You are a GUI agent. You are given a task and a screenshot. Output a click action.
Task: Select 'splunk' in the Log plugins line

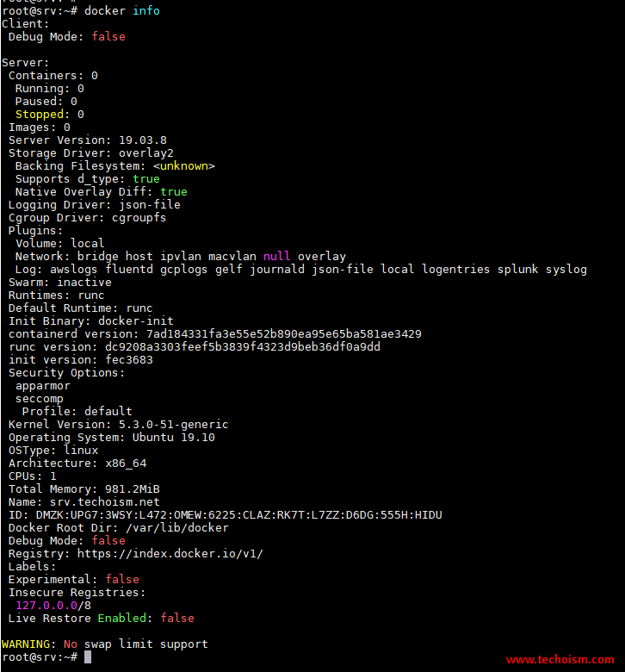coord(517,269)
